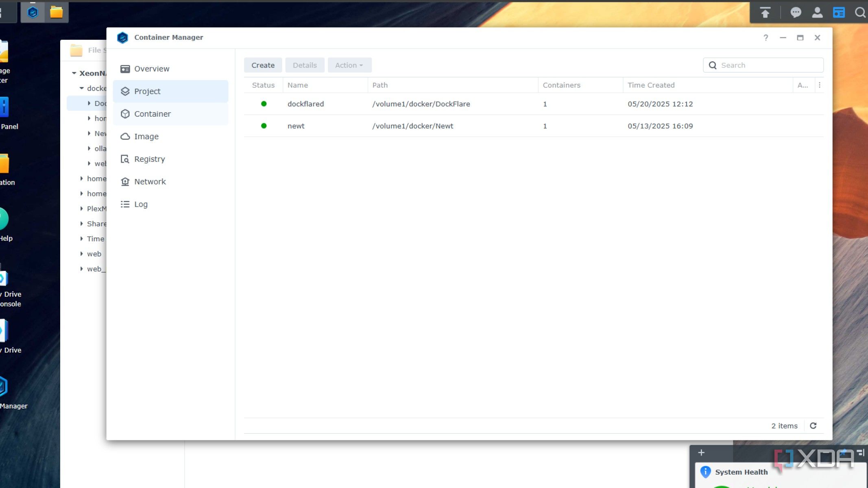Select the Project section in sidebar
This screenshot has width=868, height=488.
170,91
